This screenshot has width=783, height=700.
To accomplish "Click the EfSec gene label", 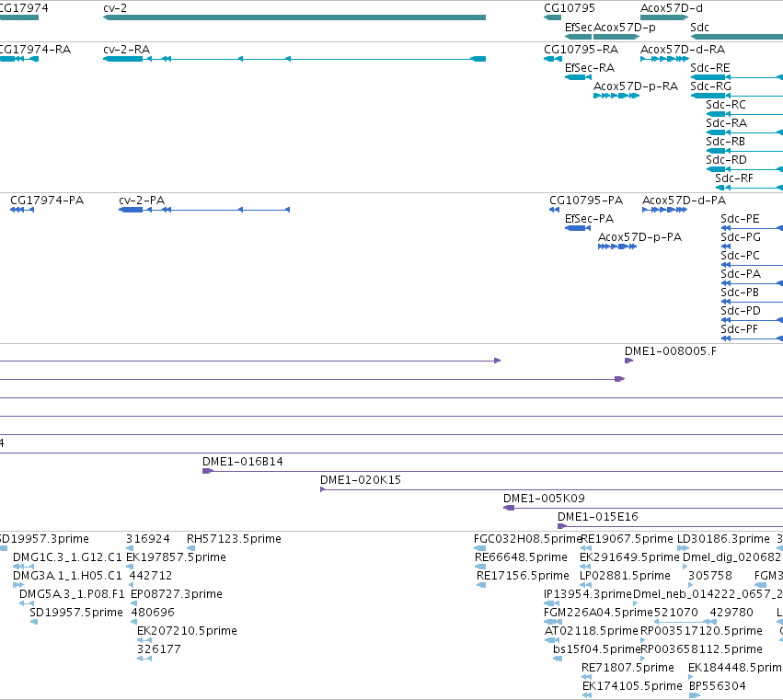I will point(578,28).
